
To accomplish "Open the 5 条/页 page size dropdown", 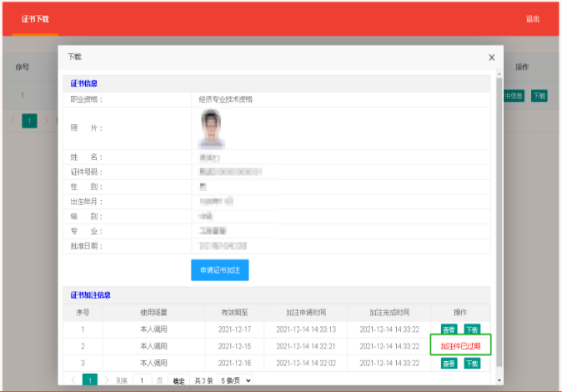I will (x=235, y=380).
